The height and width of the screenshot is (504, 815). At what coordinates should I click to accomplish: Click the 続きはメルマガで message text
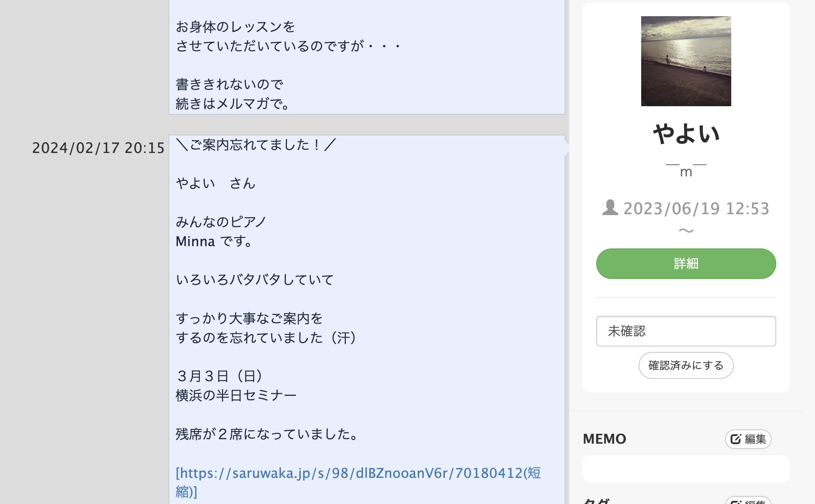pos(233,104)
